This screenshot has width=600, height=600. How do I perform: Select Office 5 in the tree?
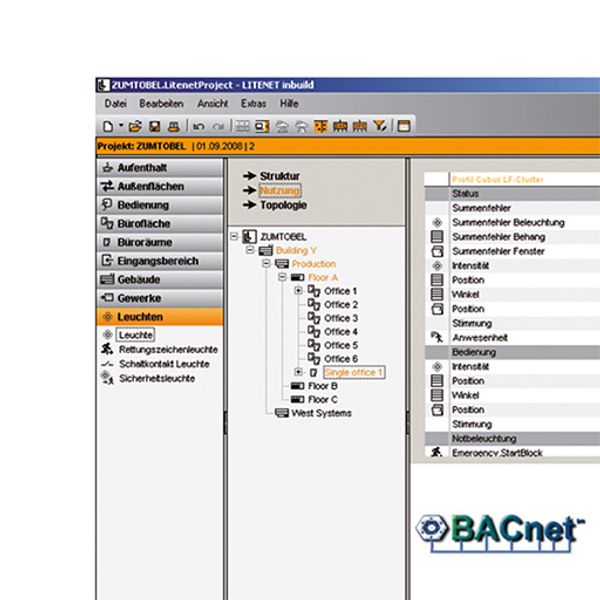[x=341, y=346]
